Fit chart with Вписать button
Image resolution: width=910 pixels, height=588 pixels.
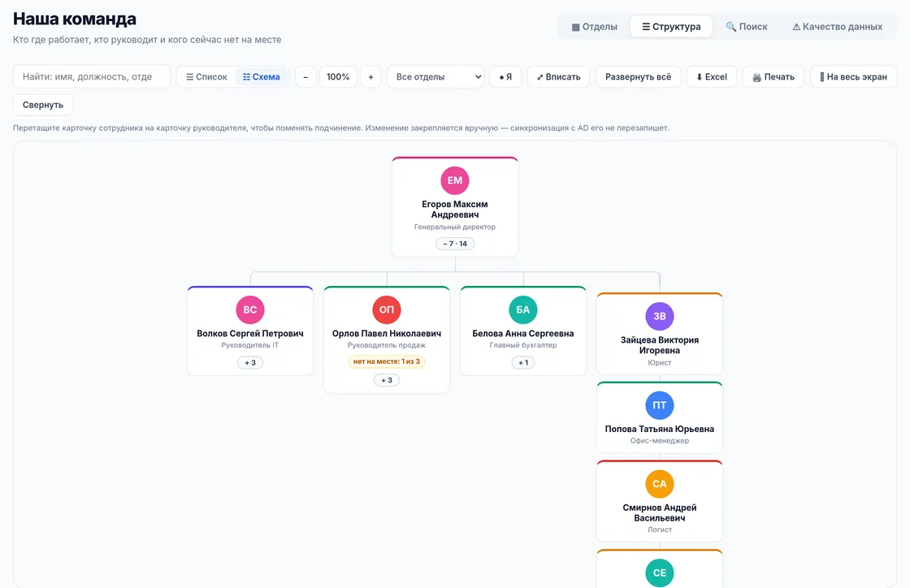click(558, 76)
